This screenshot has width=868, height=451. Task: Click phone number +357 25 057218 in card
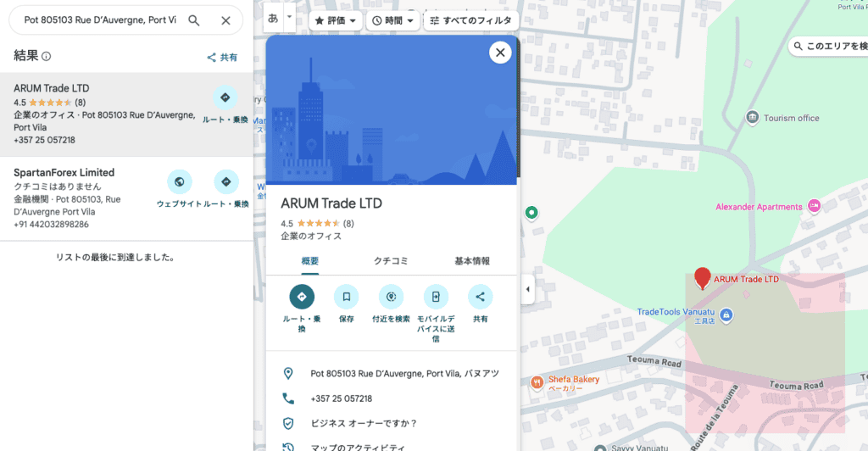coord(342,398)
